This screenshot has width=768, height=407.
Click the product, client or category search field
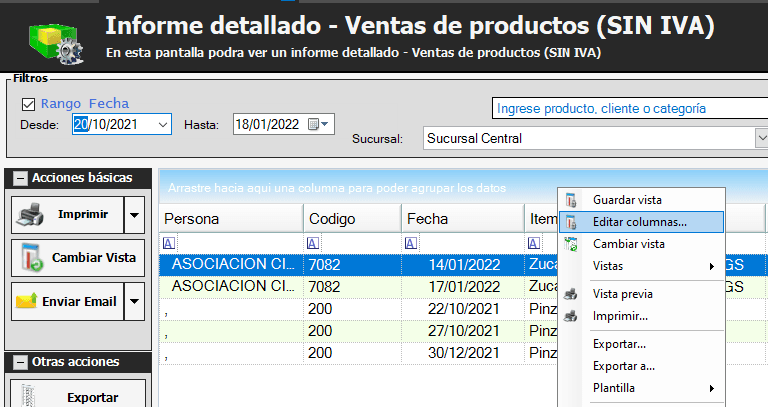point(630,108)
